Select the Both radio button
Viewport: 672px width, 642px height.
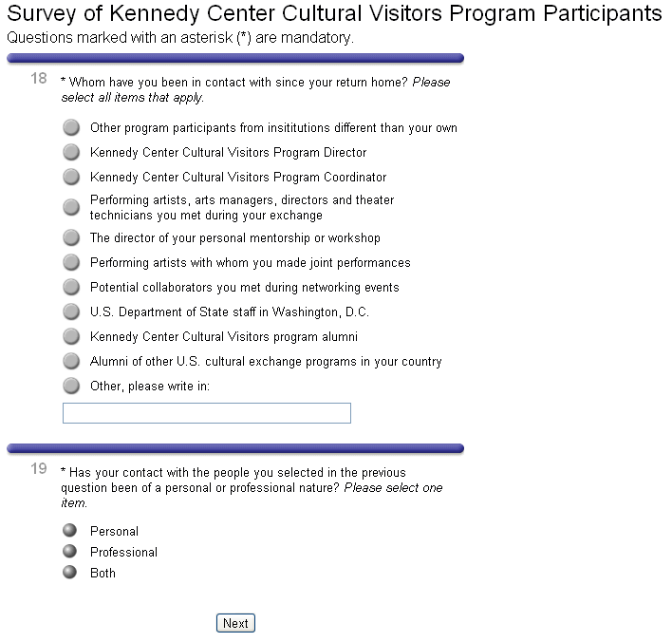pyautogui.click(x=69, y=573)
